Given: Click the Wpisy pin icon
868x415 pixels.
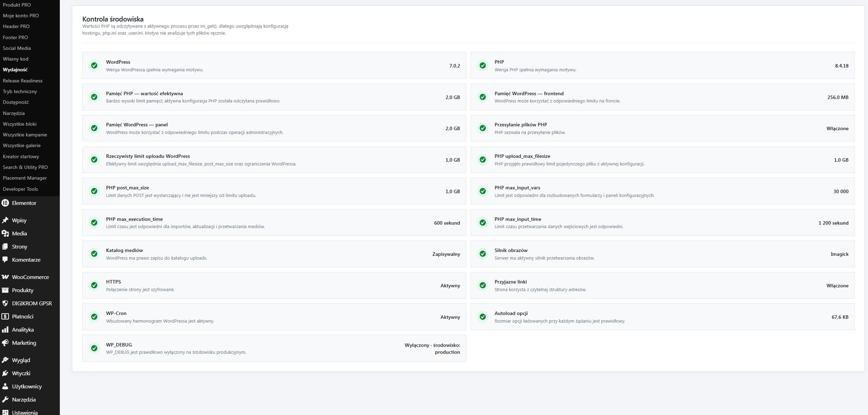Looking at the screenshot, I should coord(5,220).
